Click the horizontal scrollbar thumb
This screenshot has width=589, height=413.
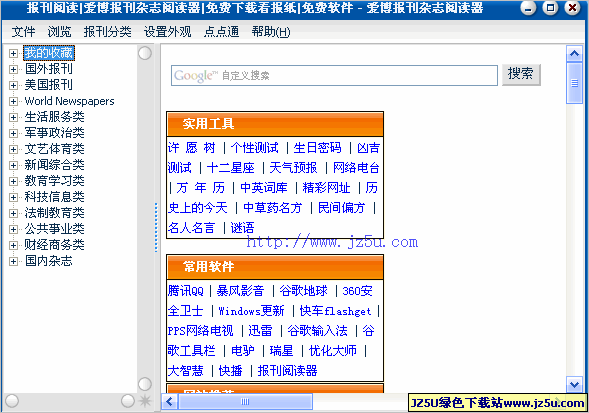coord(245,402)
